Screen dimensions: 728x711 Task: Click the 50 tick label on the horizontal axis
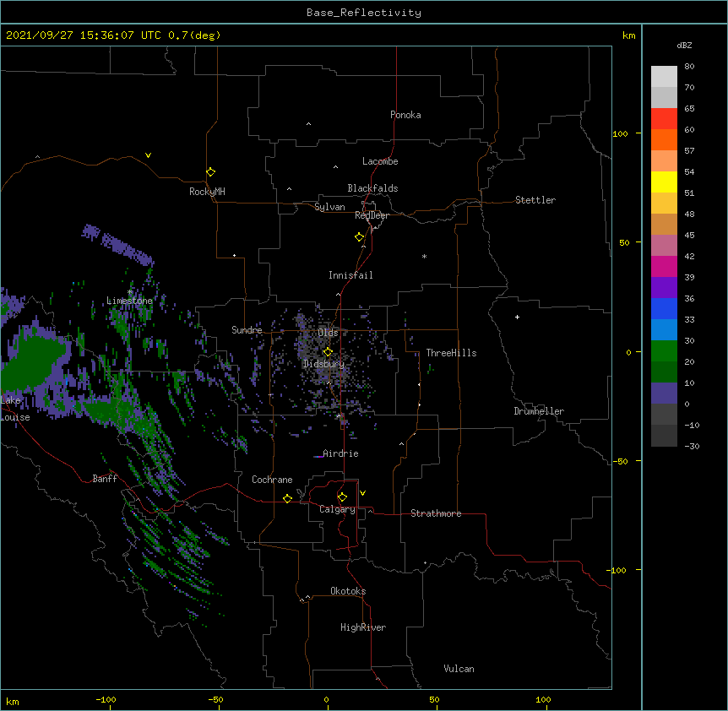[x=434, y=699]
